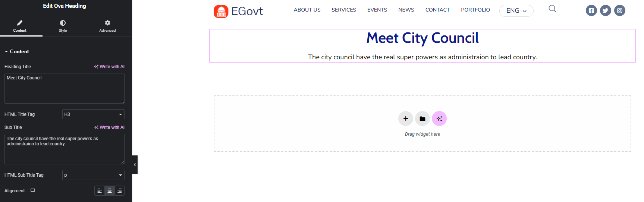Add new section with plus button
The width and height of the screenshot is (644, 202).
click(406, 119)
